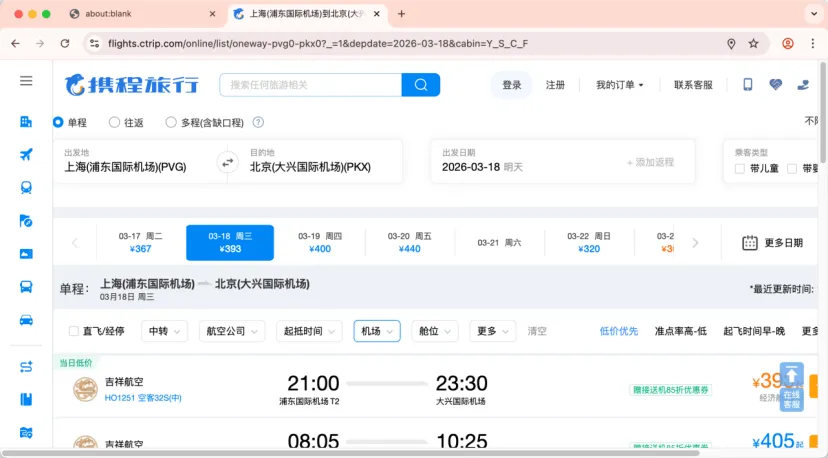
Task: Bookmark this page with star icon
Action: tap(754, 43)
